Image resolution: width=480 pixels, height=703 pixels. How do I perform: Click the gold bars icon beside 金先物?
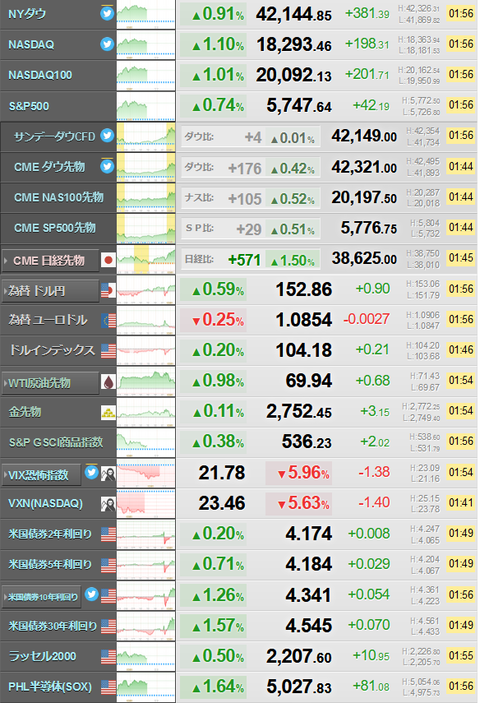point(108,412)
